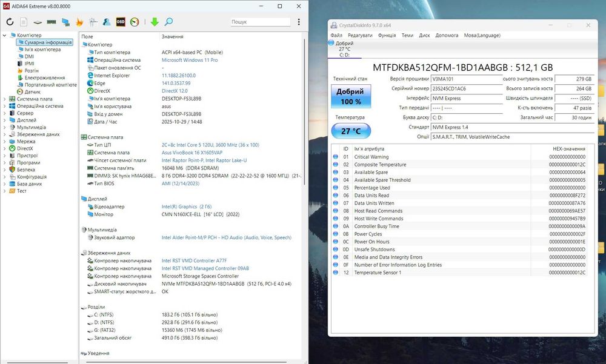This screenshot has height=364, width=606.
Task: Click the blue status dot for Critical Warning
Action: 336,157
